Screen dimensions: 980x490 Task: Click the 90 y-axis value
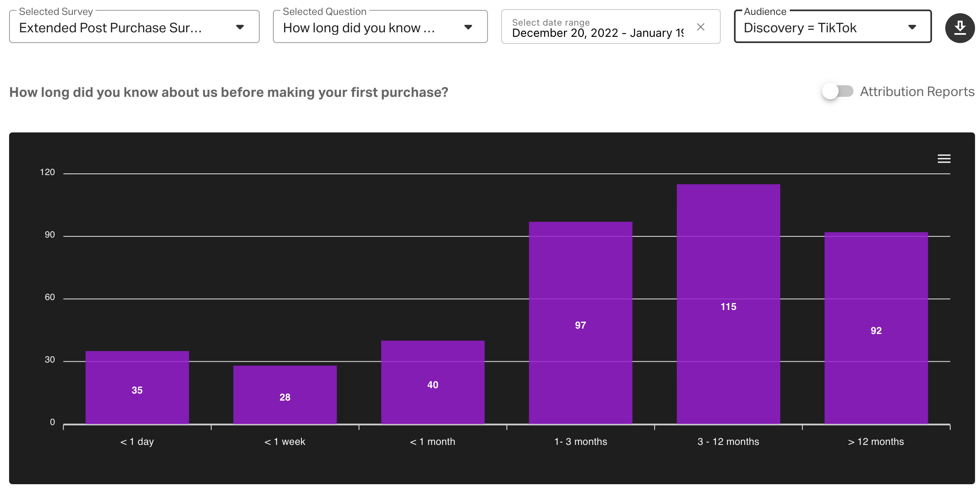(50, 235)
